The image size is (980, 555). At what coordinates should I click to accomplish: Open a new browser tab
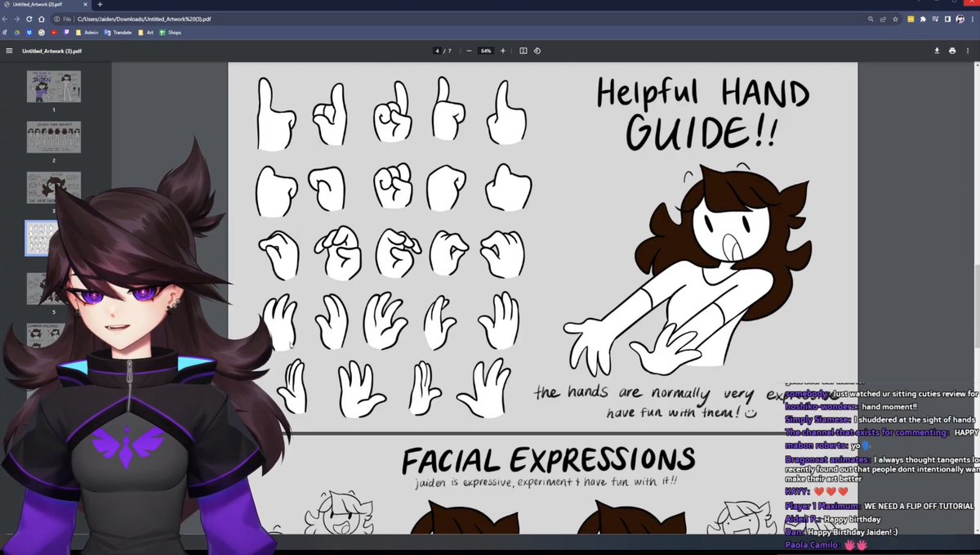100,4
